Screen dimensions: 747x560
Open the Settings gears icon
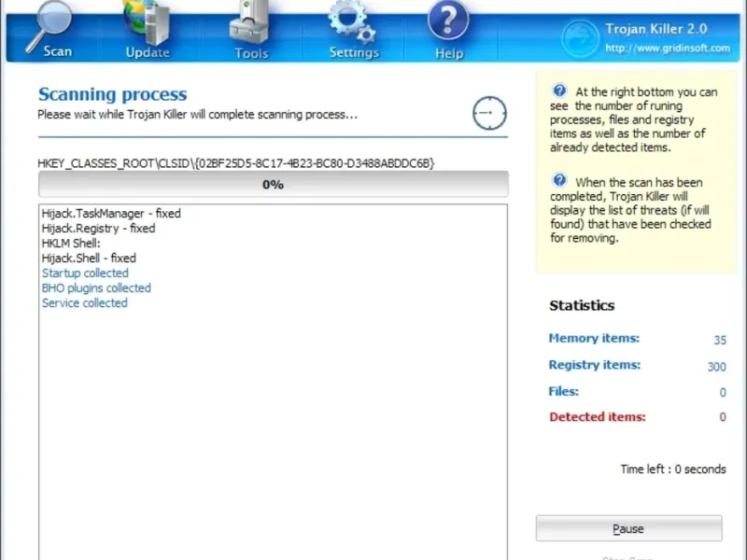click(352, 21)
